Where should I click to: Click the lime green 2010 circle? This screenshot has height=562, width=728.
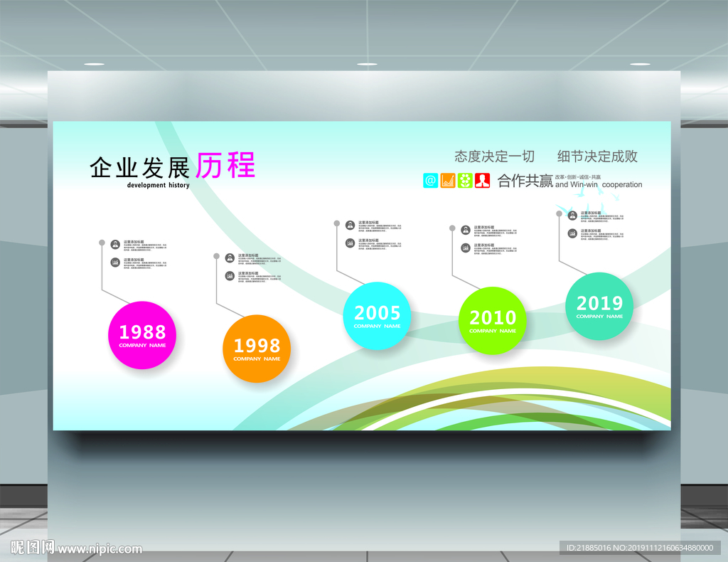click(x=493, y=321)
